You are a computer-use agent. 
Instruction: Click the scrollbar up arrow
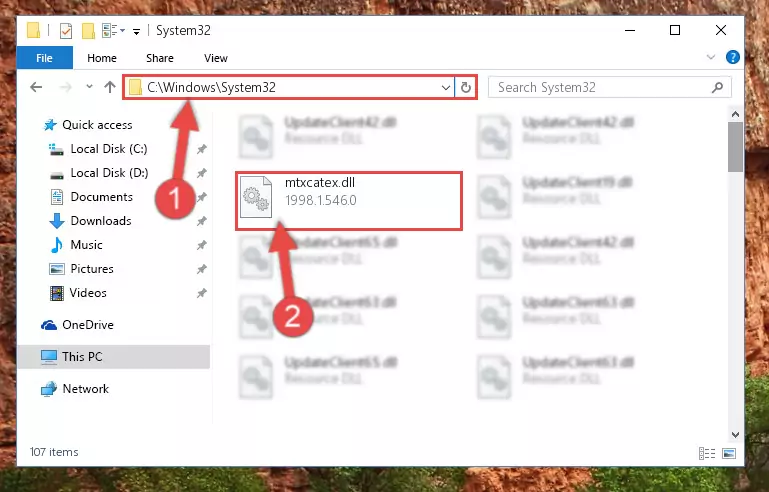(x=735, y=114)
